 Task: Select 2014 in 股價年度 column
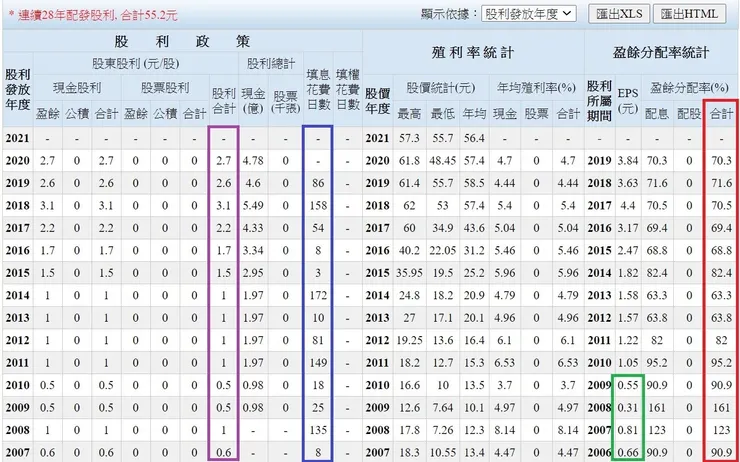378,295
